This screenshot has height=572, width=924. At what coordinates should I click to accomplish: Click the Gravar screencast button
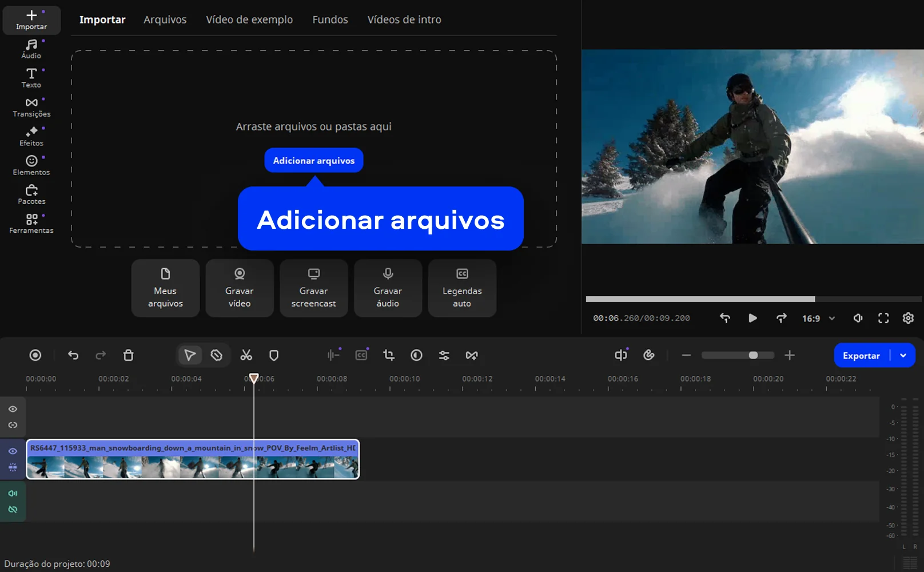313,288
